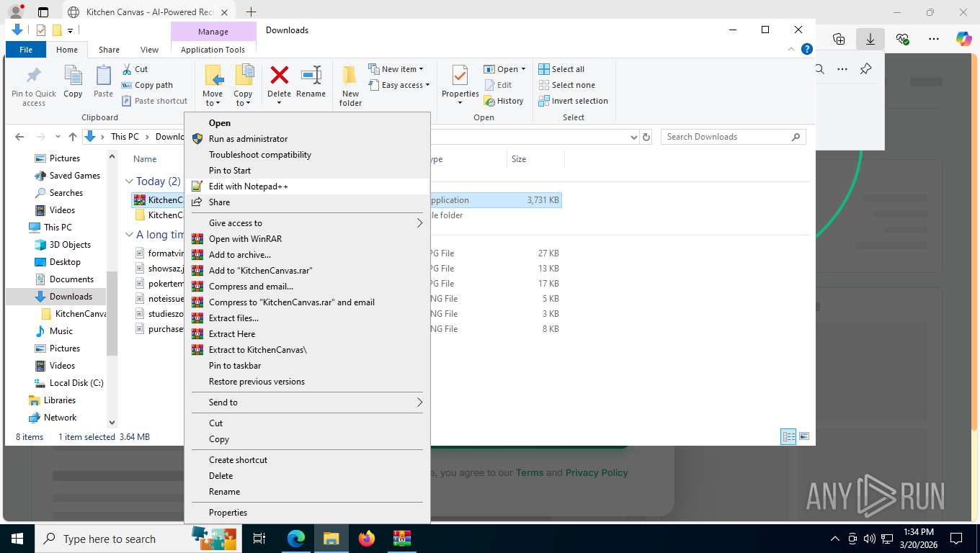Collapse the Today (2) group
This screenshot has height=553, width=980.
129,181
